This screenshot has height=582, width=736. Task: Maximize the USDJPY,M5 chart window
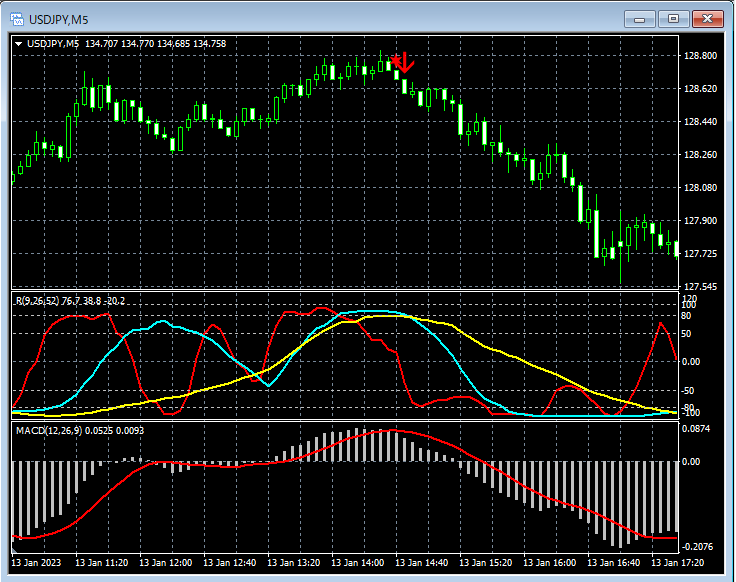point(673,19)
